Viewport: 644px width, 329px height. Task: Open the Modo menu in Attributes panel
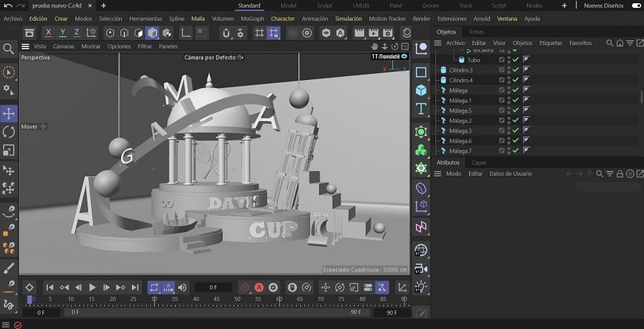click(453, 174)
